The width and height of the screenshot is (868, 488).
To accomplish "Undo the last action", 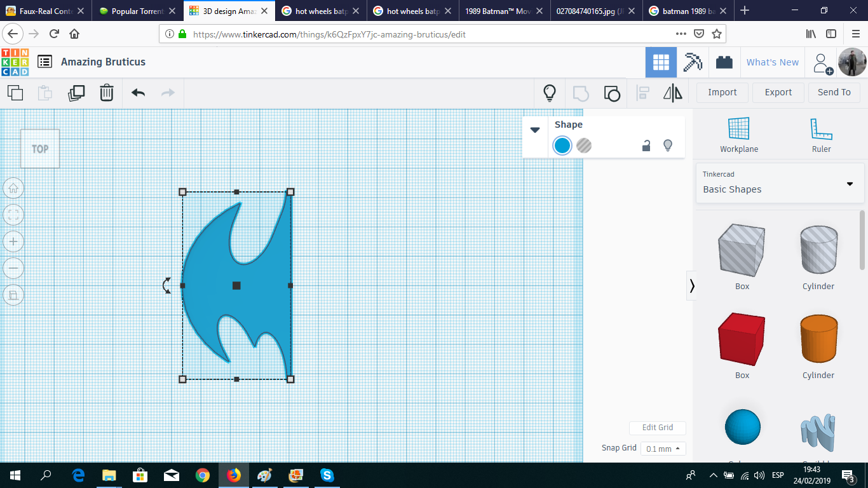I will [x=138, y=93].
